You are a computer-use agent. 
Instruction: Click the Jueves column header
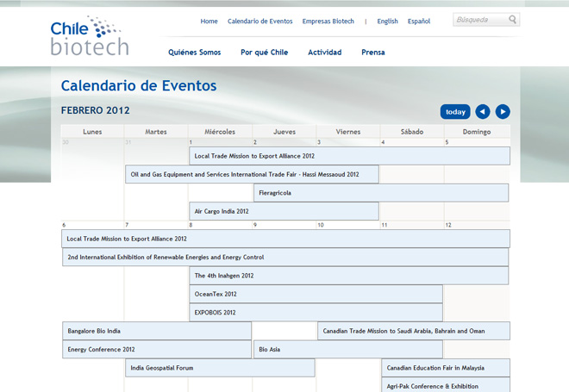[x=284, y=132]
